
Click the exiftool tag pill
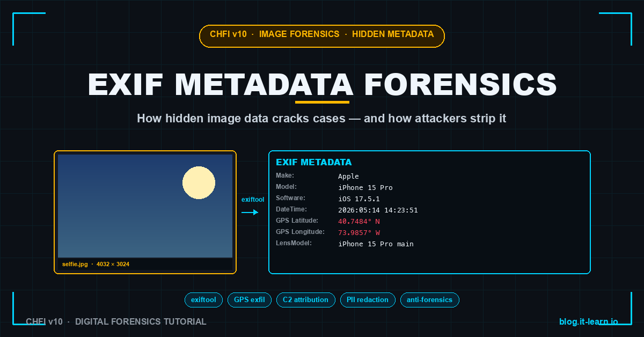pyautogui.click(x=204, y=300)
